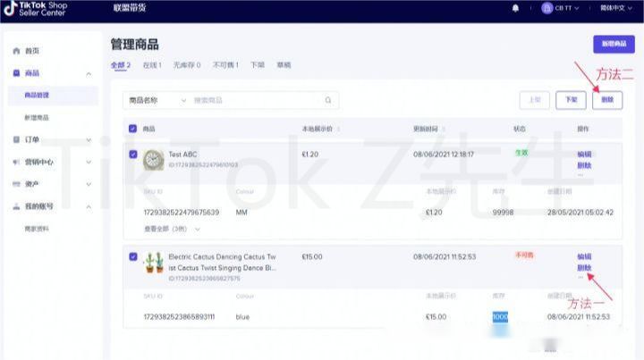Click the Test ABC clock thumbnail

(153, 160)
